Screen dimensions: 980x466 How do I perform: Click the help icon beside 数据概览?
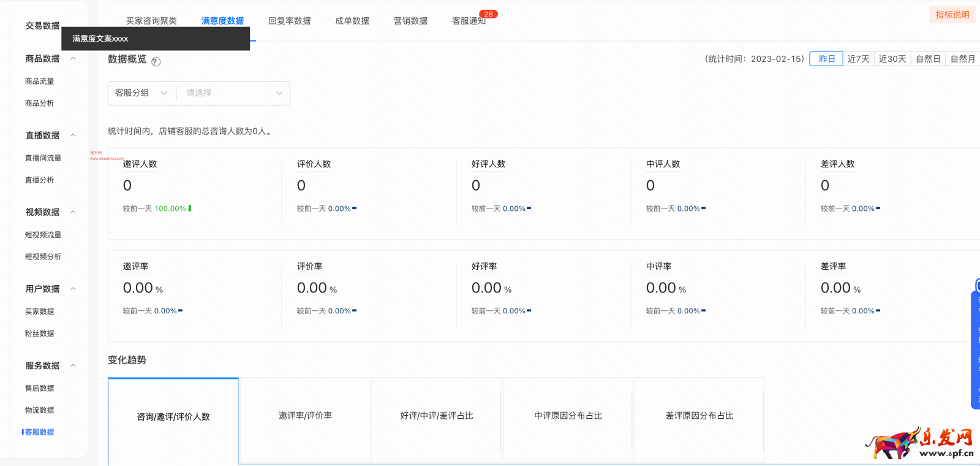tap(156, 61)
